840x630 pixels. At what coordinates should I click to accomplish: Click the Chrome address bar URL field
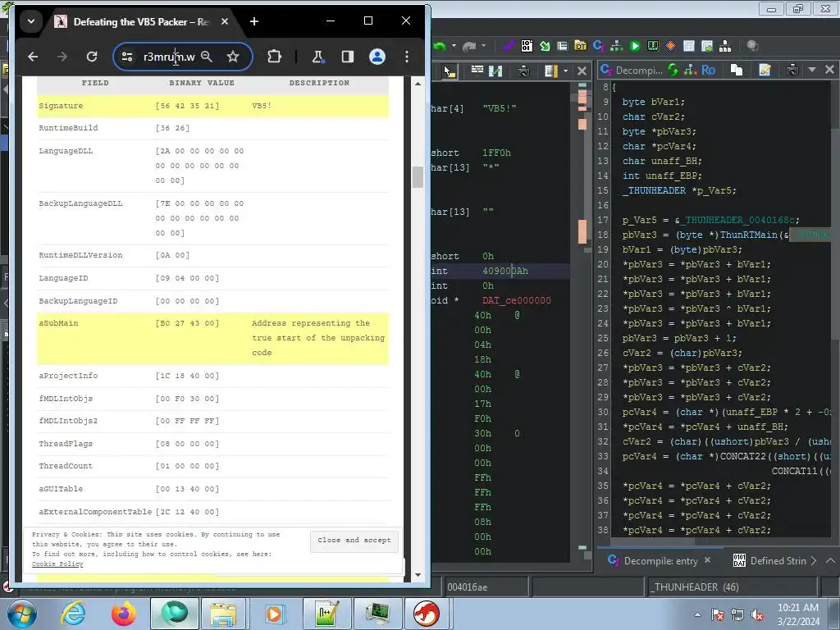169,57
